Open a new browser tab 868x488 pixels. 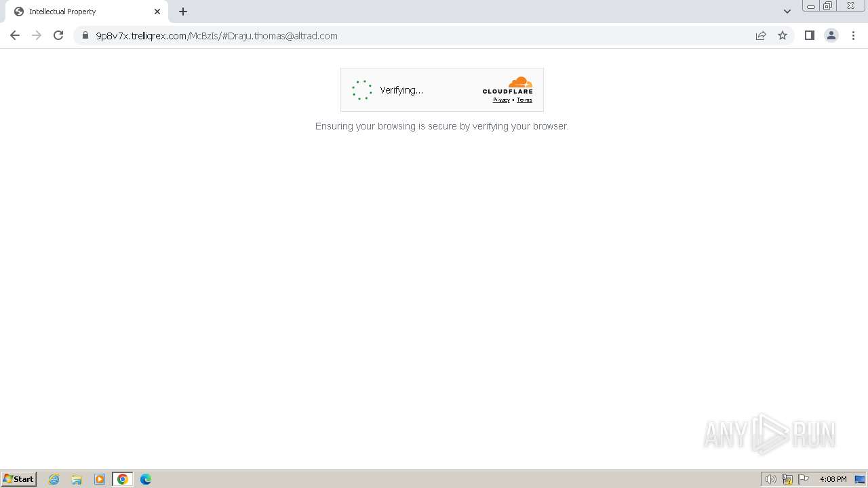point(183,12)
